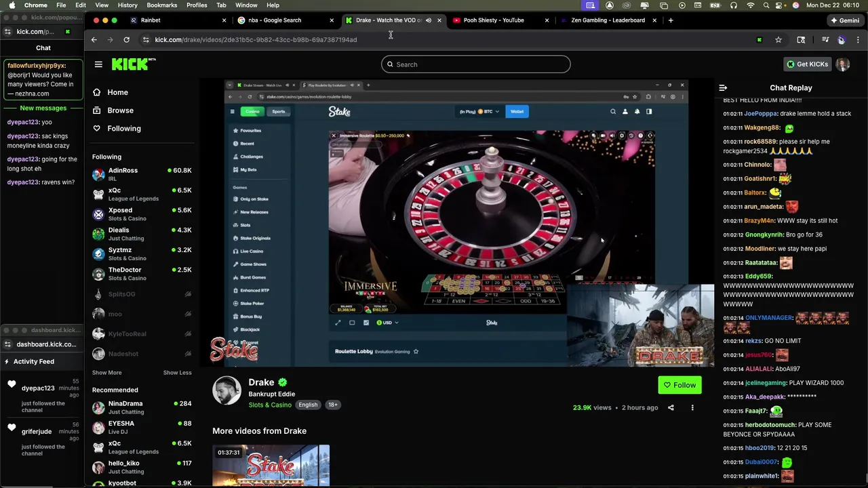Open EYESHA in Recommended channels
The width and height of the screenshot is (868, 488).
142,427
